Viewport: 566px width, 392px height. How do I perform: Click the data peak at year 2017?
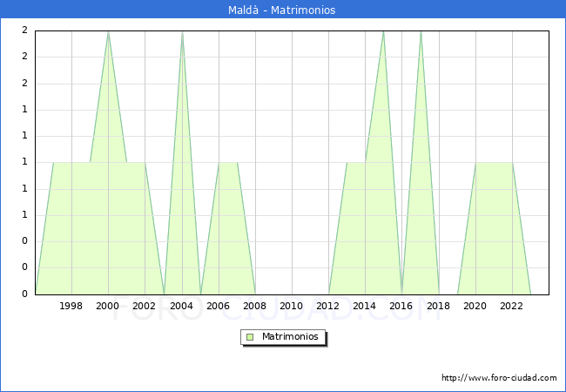click(421, 32)
